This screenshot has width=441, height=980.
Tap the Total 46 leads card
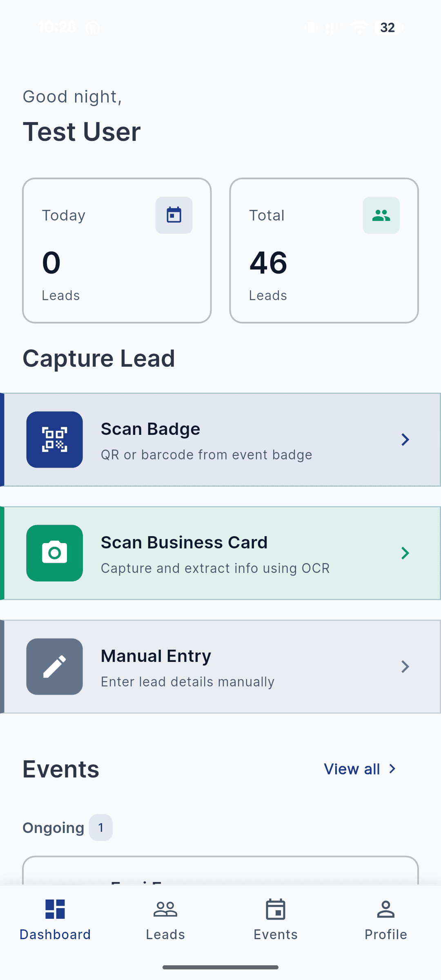(324, 250)
